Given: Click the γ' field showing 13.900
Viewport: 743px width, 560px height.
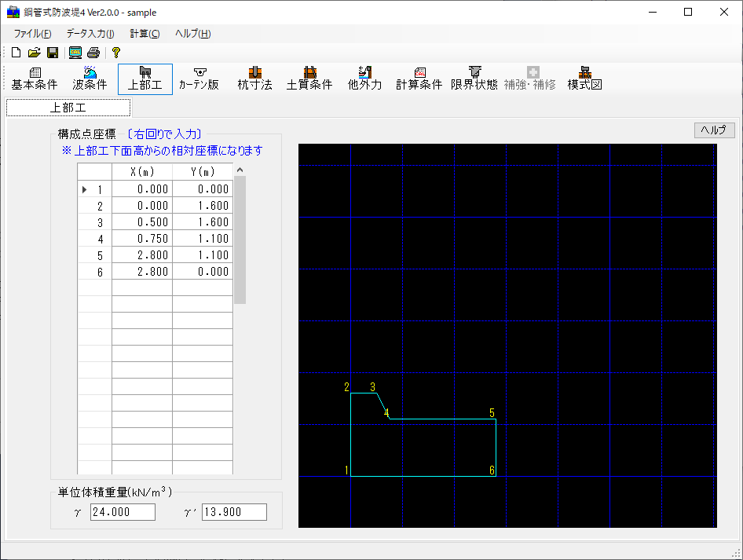Looking at the screenshot, I should tap(234, 512).
